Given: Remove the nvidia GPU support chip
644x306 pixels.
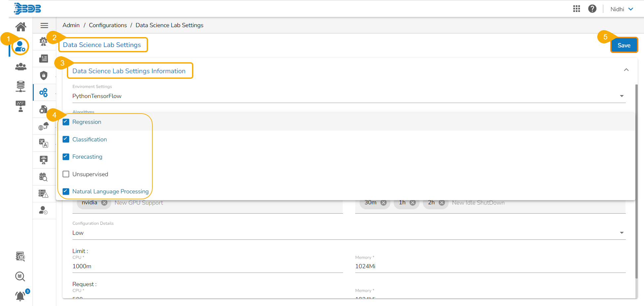Looking at the screenshot, I should coord(104,203).
